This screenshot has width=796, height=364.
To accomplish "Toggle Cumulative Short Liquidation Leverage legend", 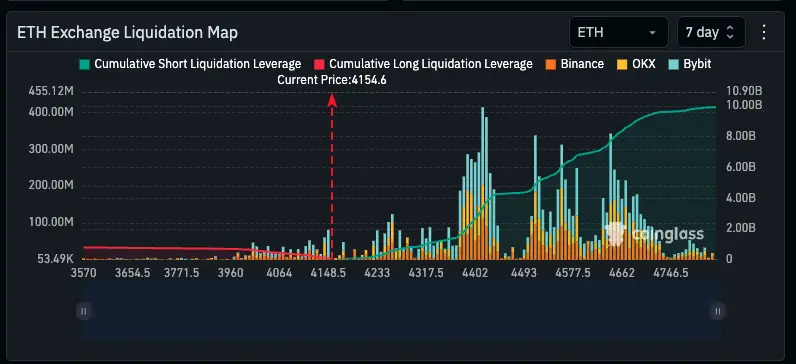I will [x=190, y=64].
